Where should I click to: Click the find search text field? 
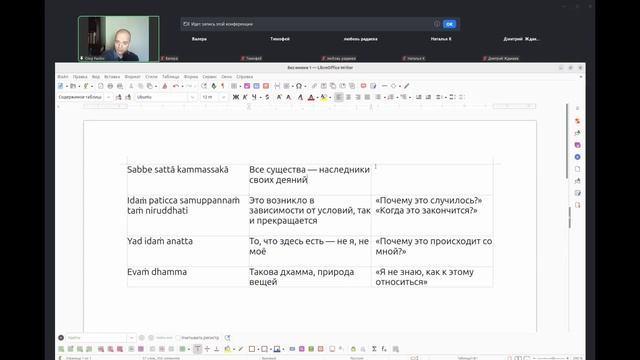click(97, 338)
